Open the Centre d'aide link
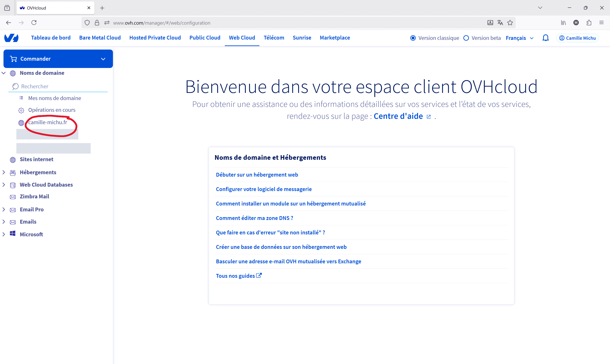The image size is (610, 364). [398, 116]
